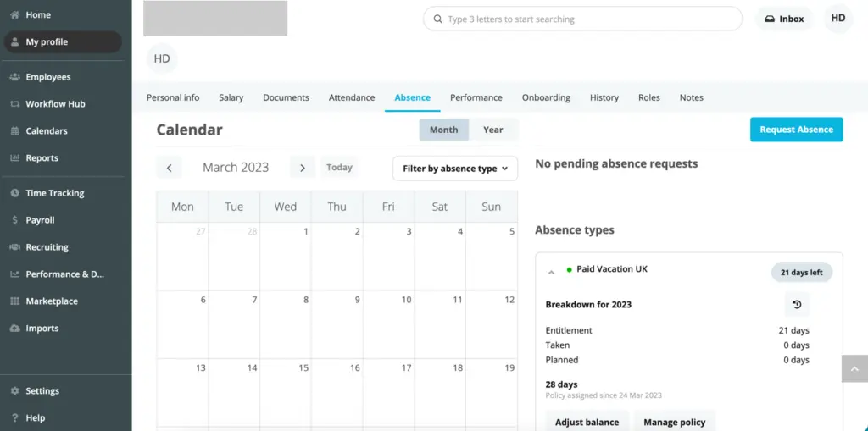868x431 pixels.
Task: Go to the next month arrow
Action: [303, 168]
